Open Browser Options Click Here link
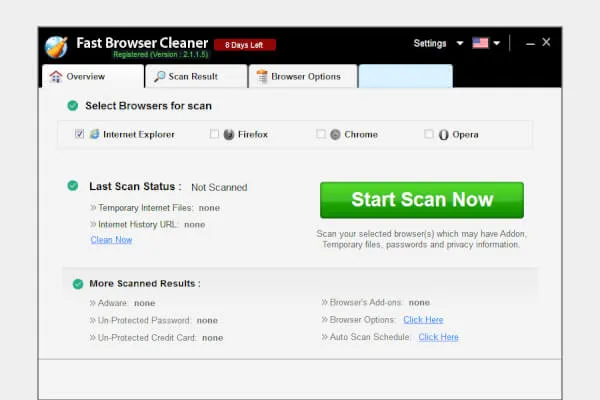600x400 pixels. (x=423, y=320)
